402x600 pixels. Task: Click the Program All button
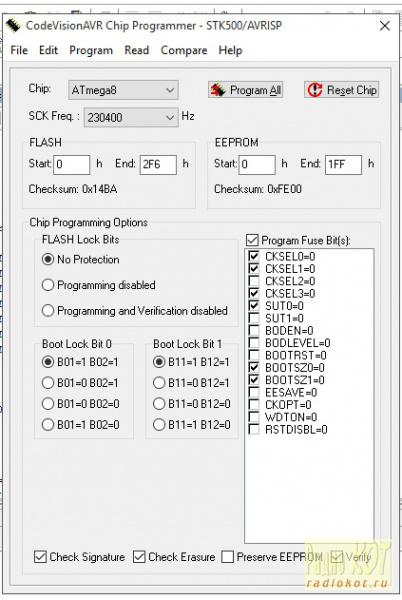point(246,90)
